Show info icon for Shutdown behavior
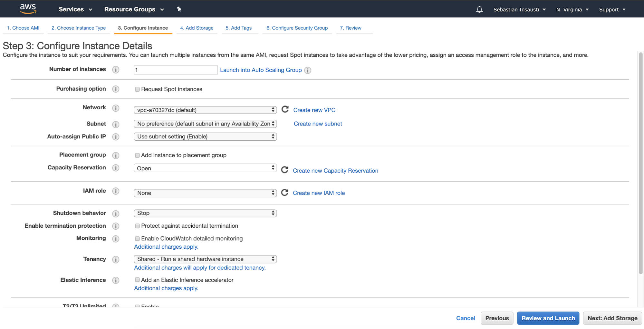Screen dimensions: 644x329 click(116, 214)
